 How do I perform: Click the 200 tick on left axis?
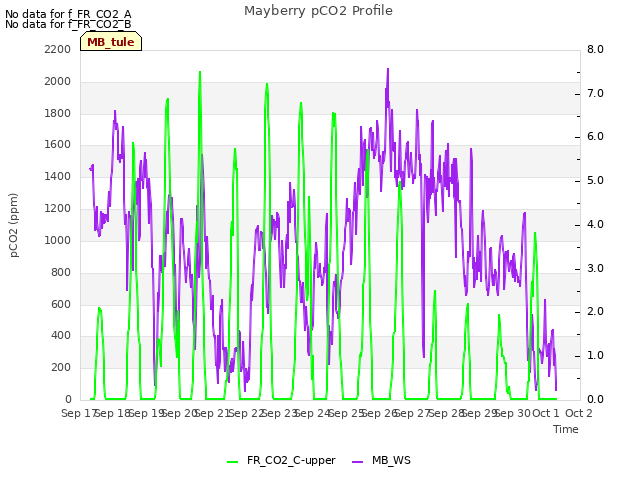(x=61, y=367)
